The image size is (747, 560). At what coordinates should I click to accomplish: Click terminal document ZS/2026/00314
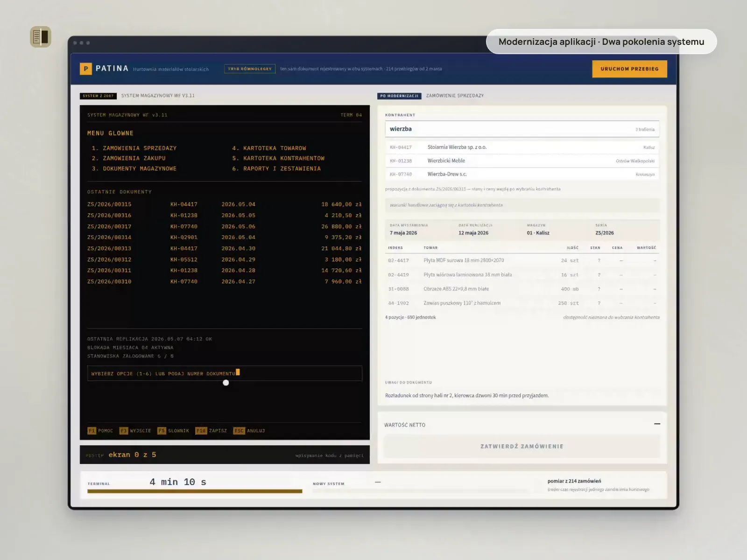(x=225, y=238)
